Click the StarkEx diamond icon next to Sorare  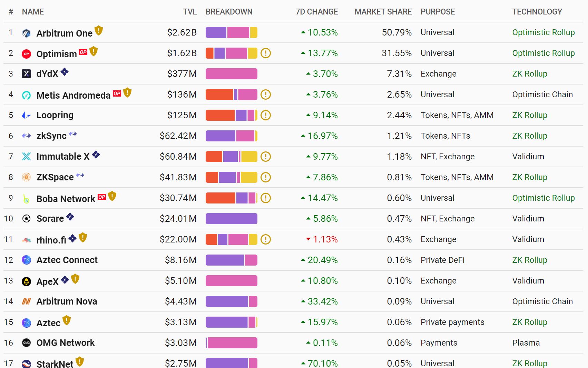(70, 217)
